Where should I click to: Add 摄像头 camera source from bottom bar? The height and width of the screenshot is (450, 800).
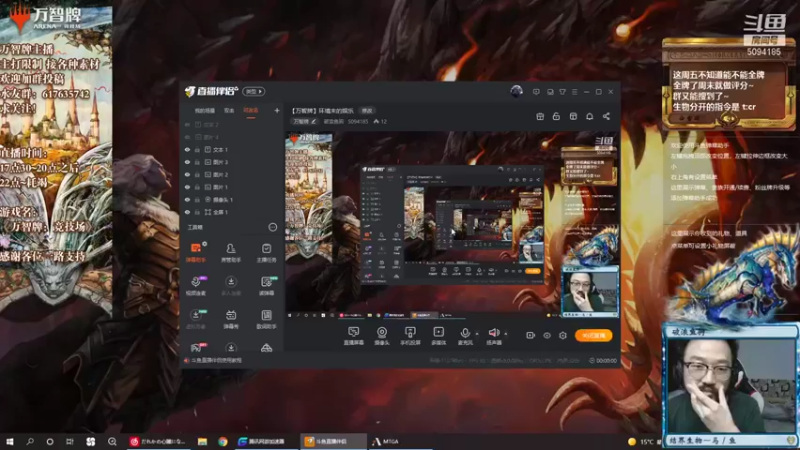point(382,336)
